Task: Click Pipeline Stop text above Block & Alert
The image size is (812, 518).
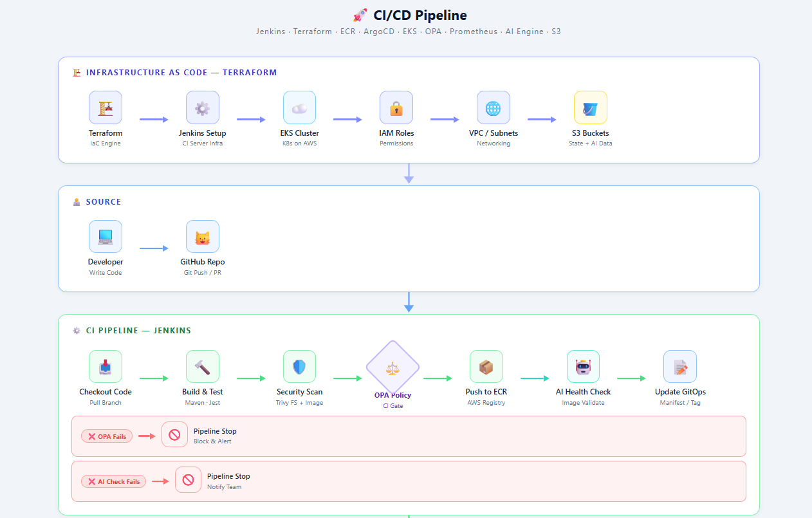Action: click(x=215, y=431)
